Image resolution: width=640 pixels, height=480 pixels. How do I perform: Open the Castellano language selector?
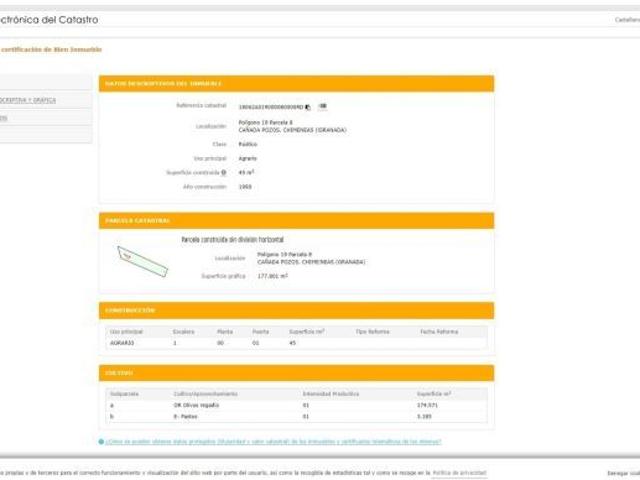point(626,20)
